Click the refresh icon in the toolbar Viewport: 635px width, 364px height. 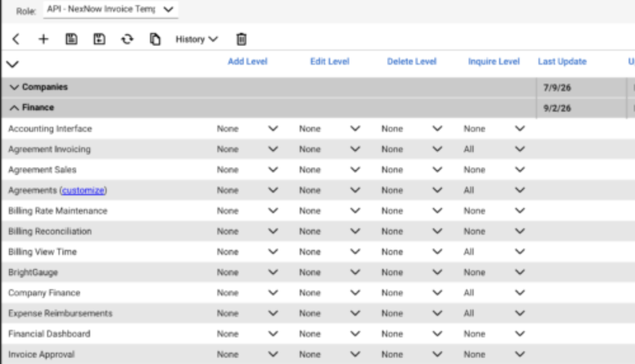click(x=127, y=39)
